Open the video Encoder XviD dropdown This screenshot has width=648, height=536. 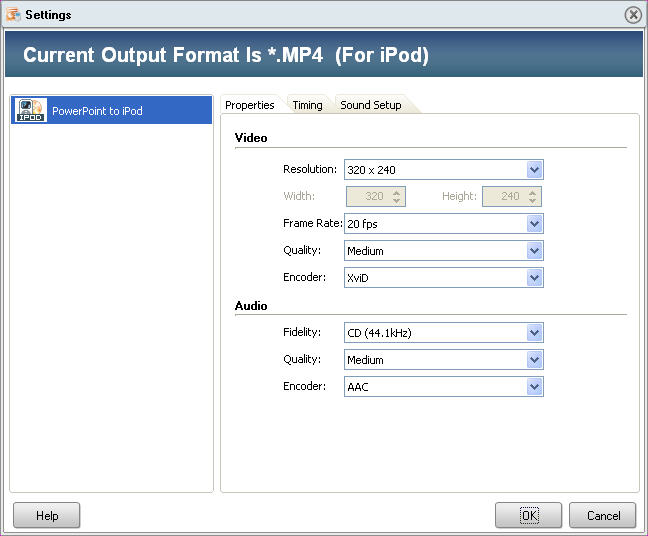443,278
